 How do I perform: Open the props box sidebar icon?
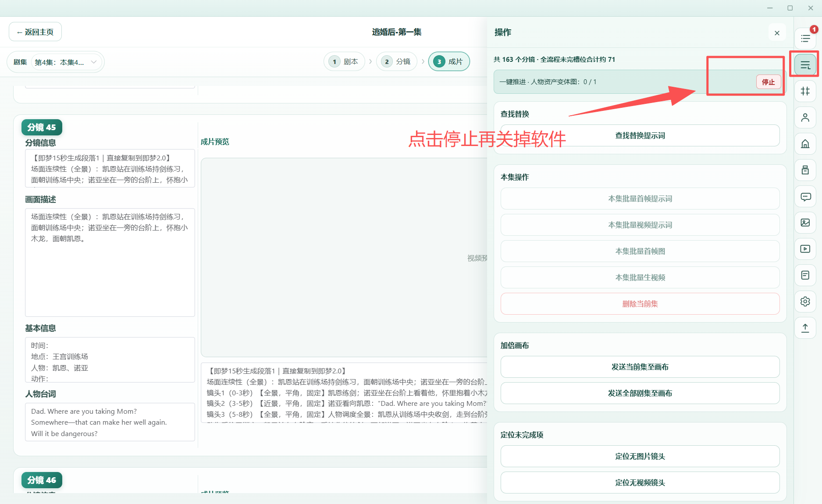tap(805, 170)
